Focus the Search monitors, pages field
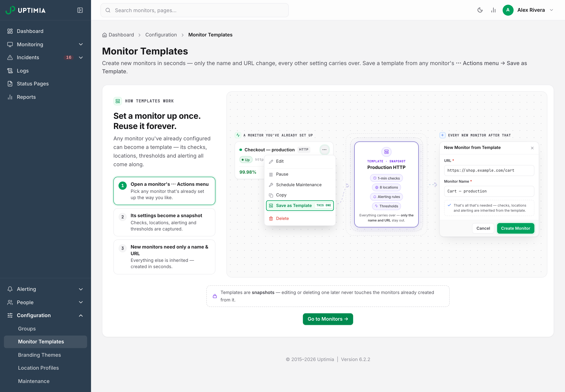The image size is (565, 392). coord(194,10)
